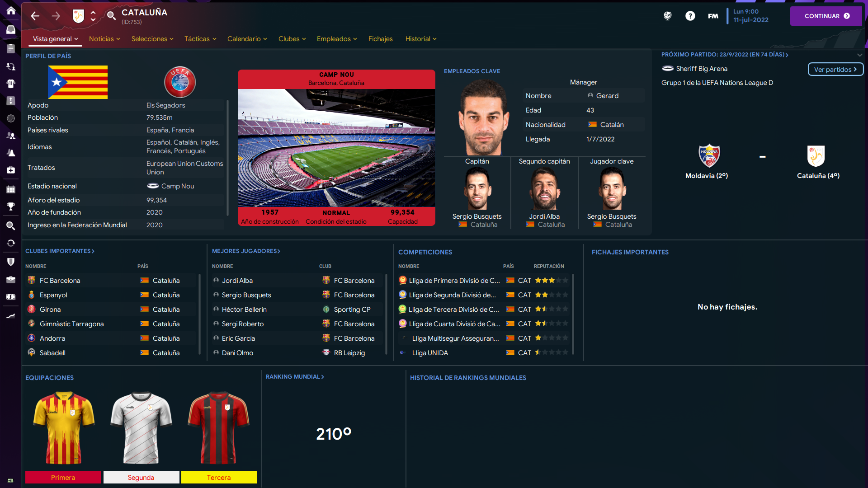
Task: Click the Home icon in sidebar
Action: point(11,10)
